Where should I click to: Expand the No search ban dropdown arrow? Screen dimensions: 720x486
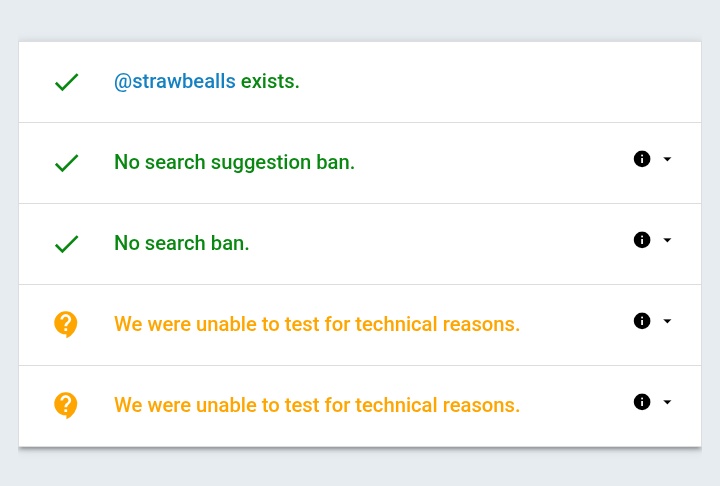pyautogui.click(x=667, y=240)
